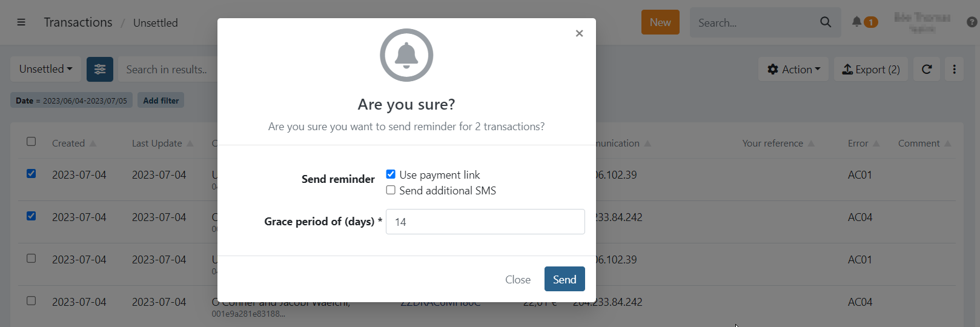Open the Export (2) menu
This screenshot has height=327, width=980.
(871, 70)
